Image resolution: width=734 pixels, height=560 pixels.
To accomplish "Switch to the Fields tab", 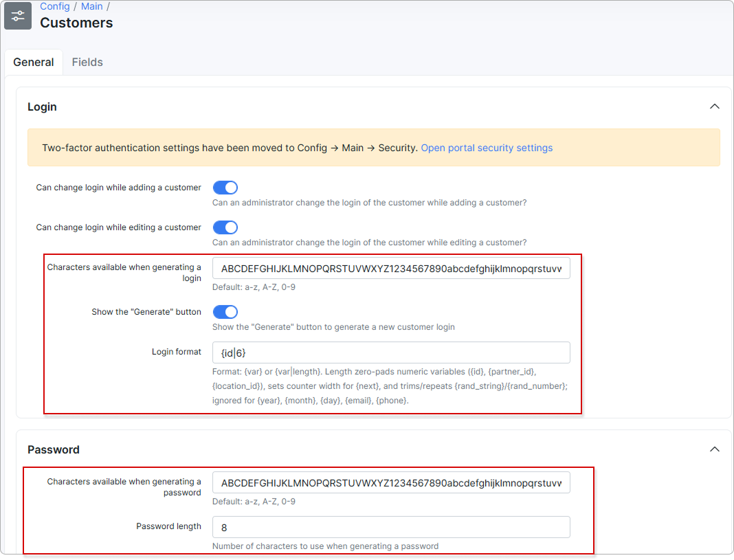I will [x=87, y=63].
